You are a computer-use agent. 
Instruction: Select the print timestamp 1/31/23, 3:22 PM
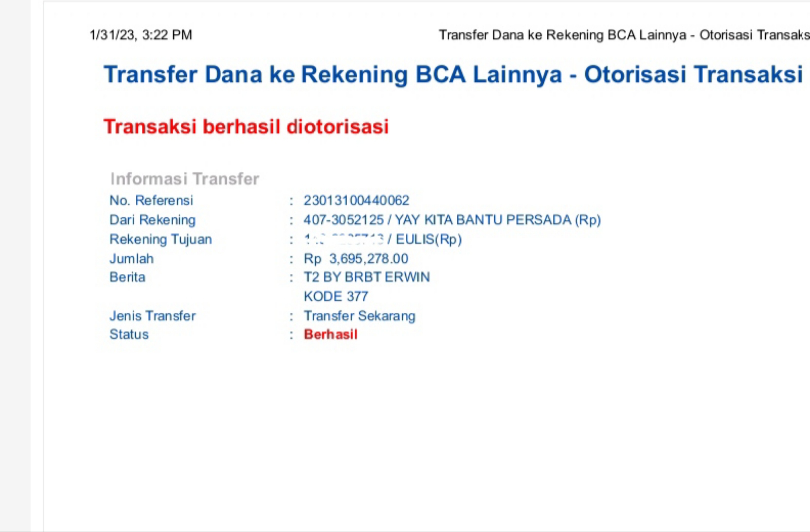141,35
